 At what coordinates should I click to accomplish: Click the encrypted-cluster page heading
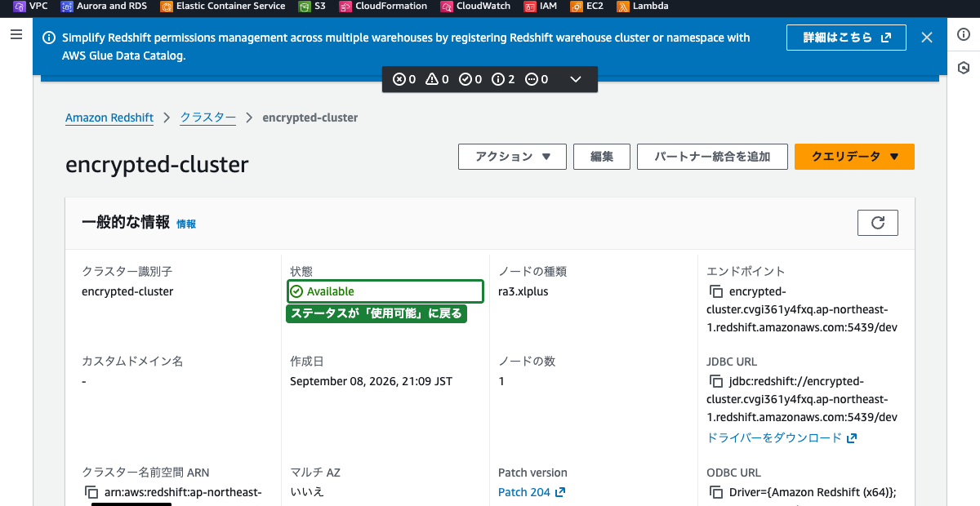(x=157, y=164)
